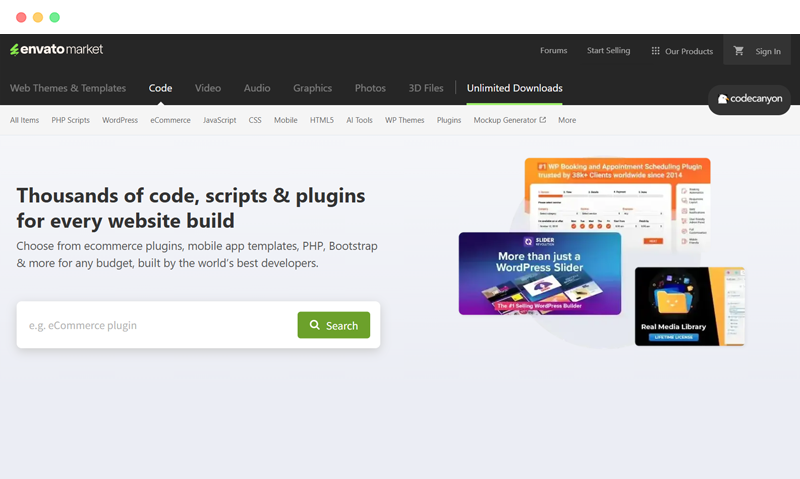
Task: Open PHP Scripts subcategory
Action: pyautogui.click(x=70, y=120)
